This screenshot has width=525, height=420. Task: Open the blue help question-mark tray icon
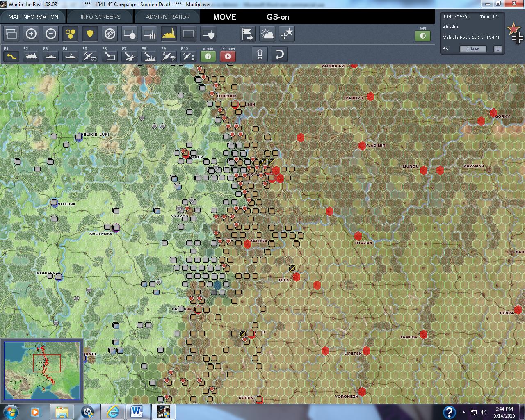(x=449, y=412)
